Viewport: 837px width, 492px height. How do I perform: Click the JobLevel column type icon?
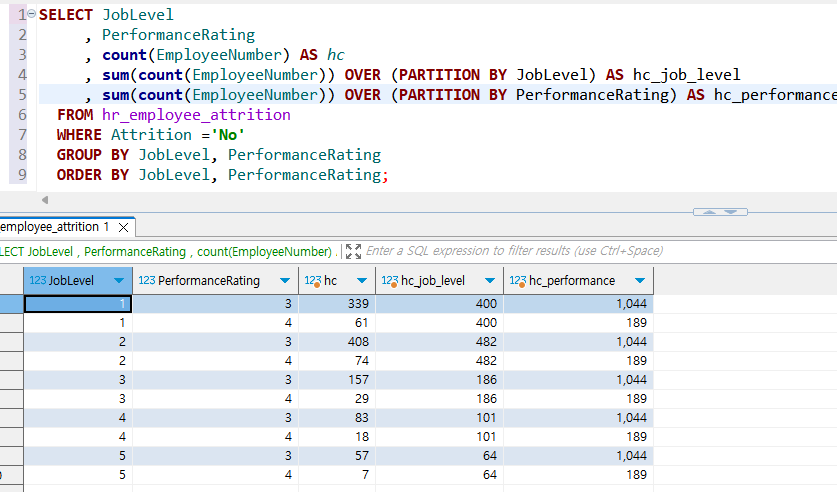[37, 281]
